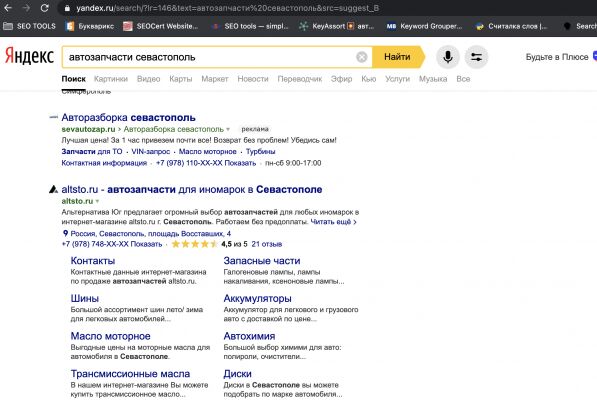Open the Буквариус bookmark
597x400 pixels.
89,26
